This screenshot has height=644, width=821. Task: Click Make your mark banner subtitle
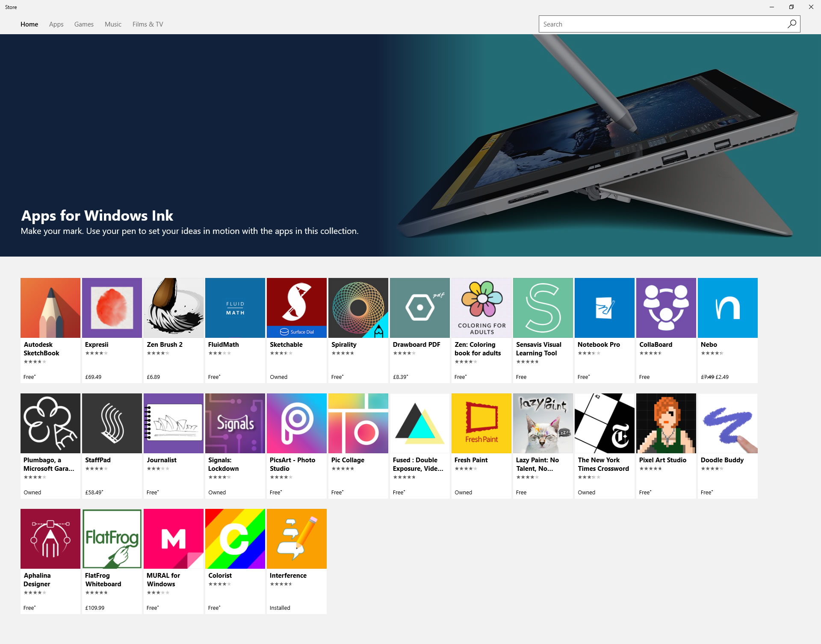189,231
